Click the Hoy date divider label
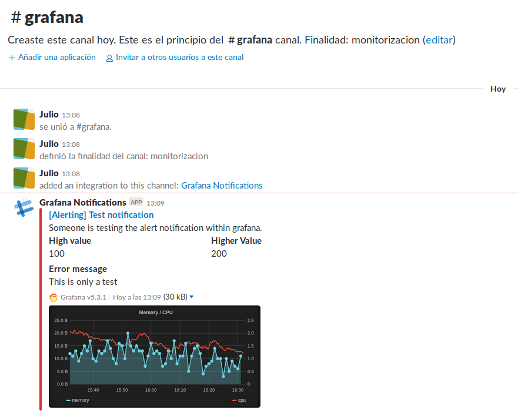This screenshot has width=518, height=420. coord(498,89)
